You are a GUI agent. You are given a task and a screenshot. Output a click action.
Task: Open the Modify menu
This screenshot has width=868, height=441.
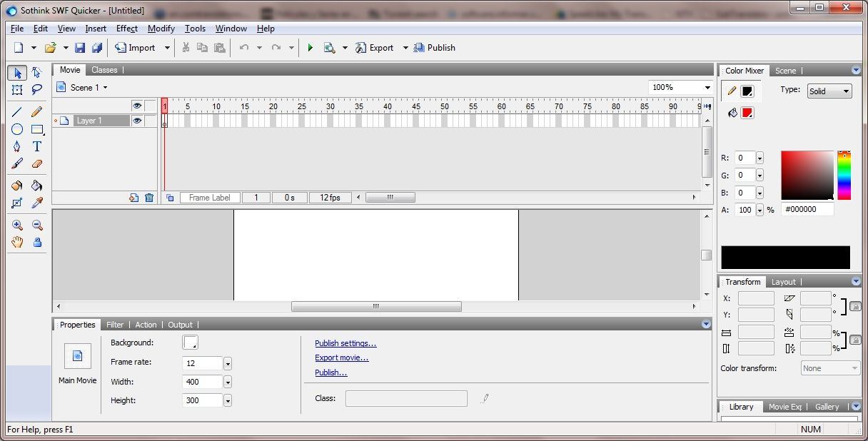pos(161,29)
